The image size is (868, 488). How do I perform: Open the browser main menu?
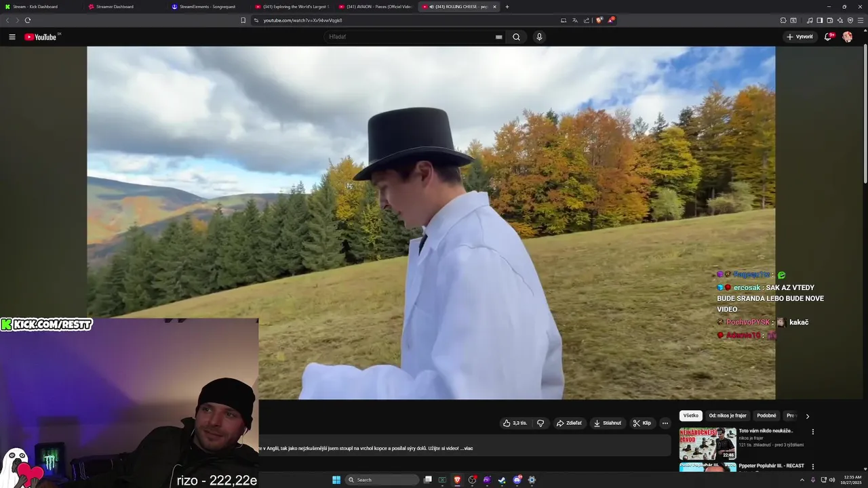(861, 20)
